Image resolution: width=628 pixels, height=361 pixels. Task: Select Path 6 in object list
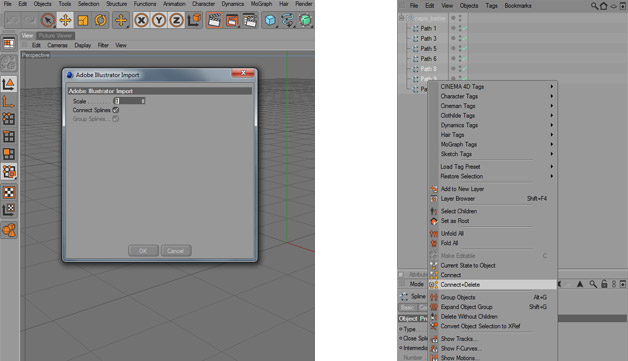[x=428, y=58]
